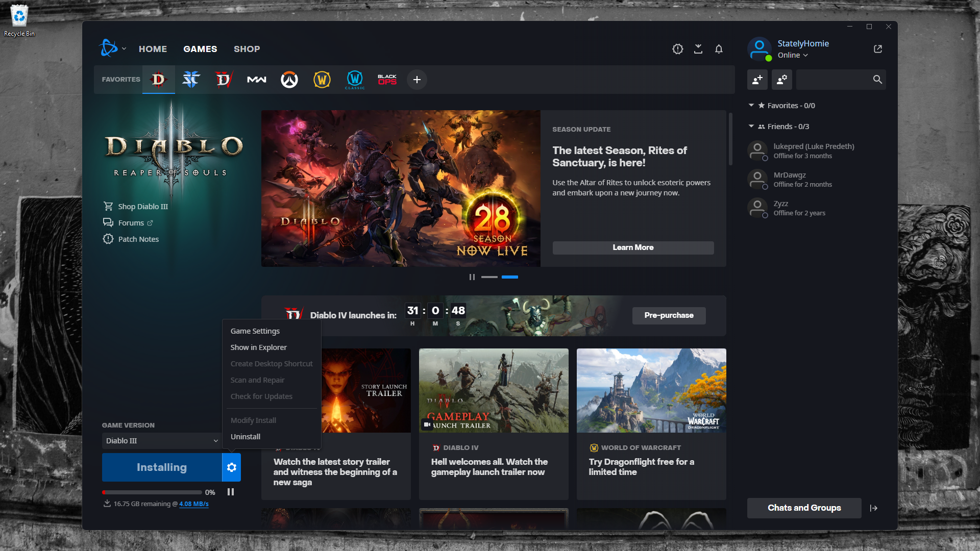Select Show in Explorer menu entry
This screenshot has height=551, width=980.
point(258,347)
